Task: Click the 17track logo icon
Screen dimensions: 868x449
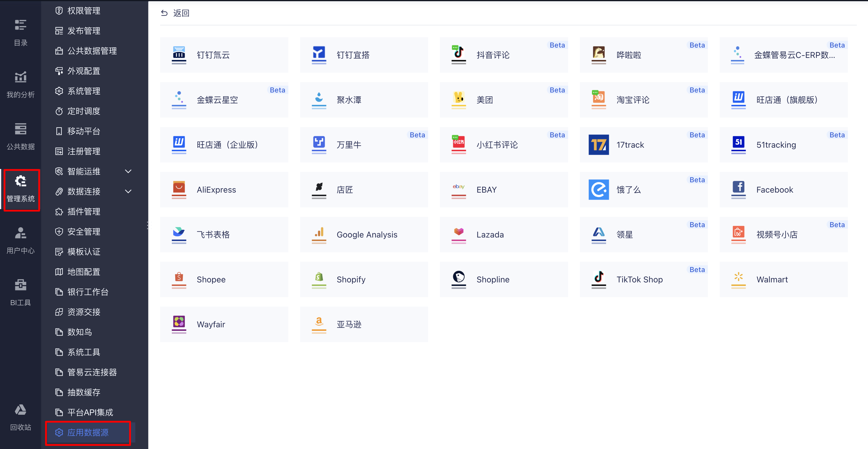Action: coord(599,145)
